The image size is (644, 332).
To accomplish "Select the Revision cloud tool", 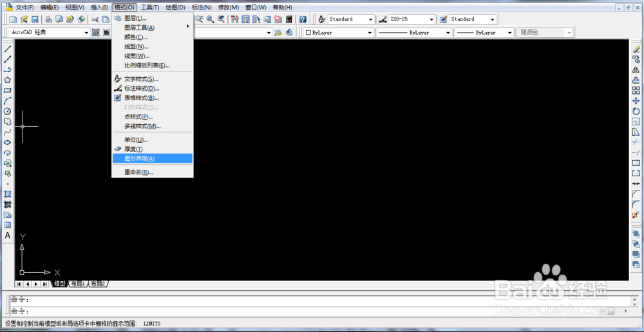I will click(7, 122).
